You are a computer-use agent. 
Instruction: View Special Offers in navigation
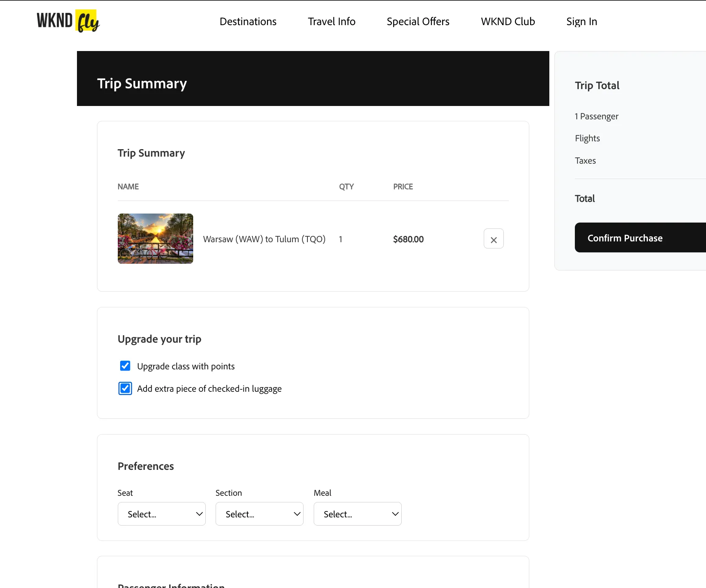tap(418, 22)
